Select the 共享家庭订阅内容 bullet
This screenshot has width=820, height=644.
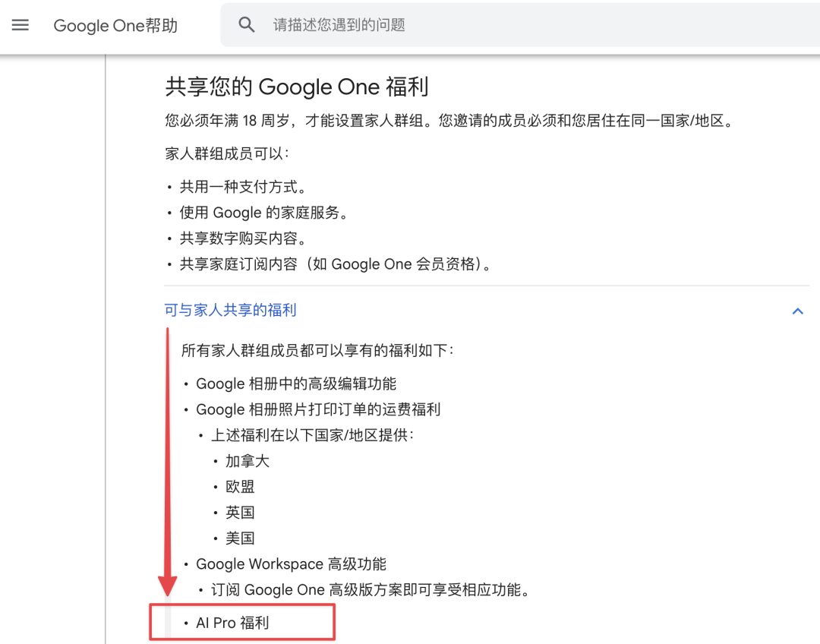click(336, 264)
